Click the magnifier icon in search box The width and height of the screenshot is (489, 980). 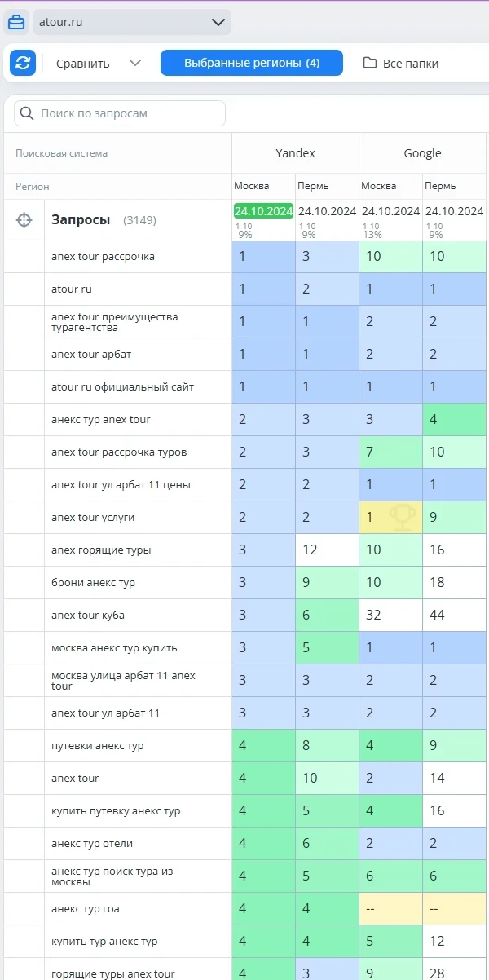coord(28,113)
